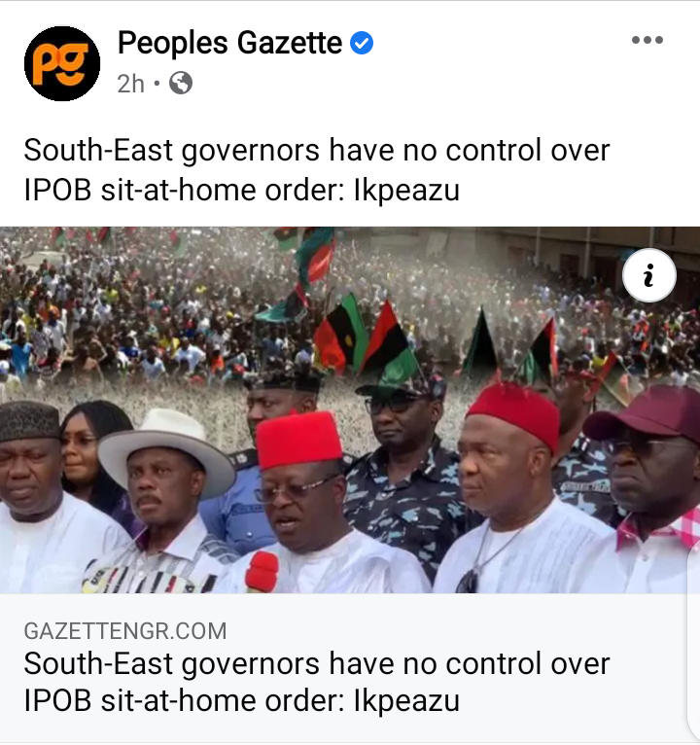
Task: Open the GAZETTENGR.COM source domain
Action: click(x=125, y=631)
